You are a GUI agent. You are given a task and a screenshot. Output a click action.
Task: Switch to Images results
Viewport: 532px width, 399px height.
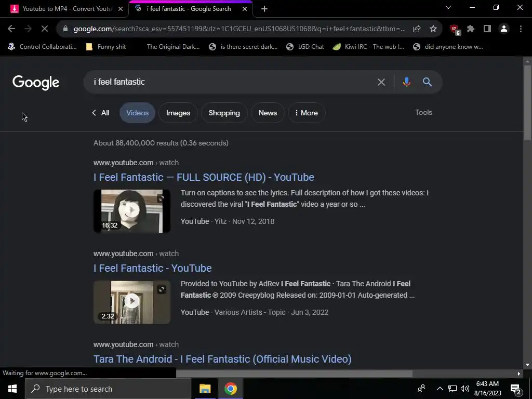(x=178, y=113)
